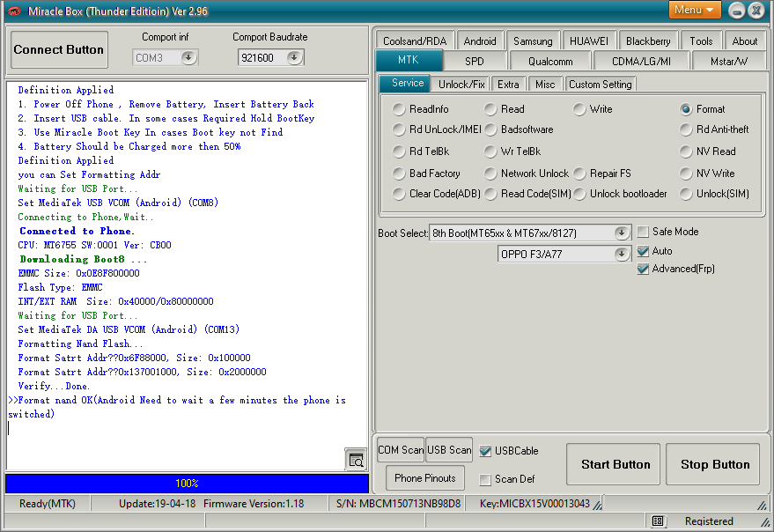Switch to the HUAWEI tab

pyautogui.click(x=589, y=41)
